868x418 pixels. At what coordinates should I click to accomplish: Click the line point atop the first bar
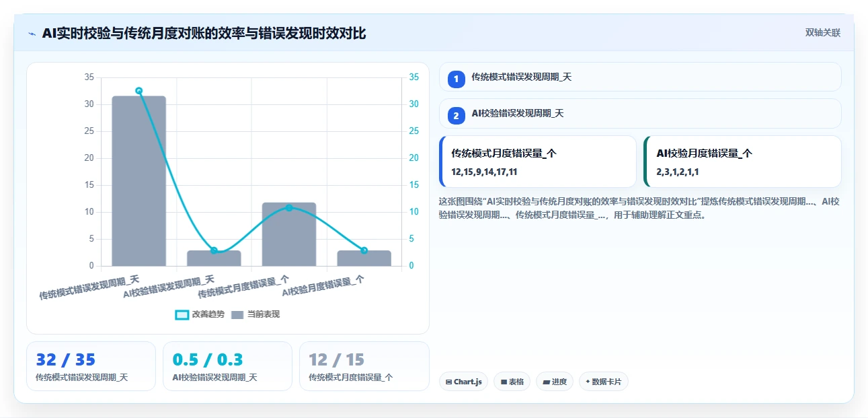click(x=139, y=90)
